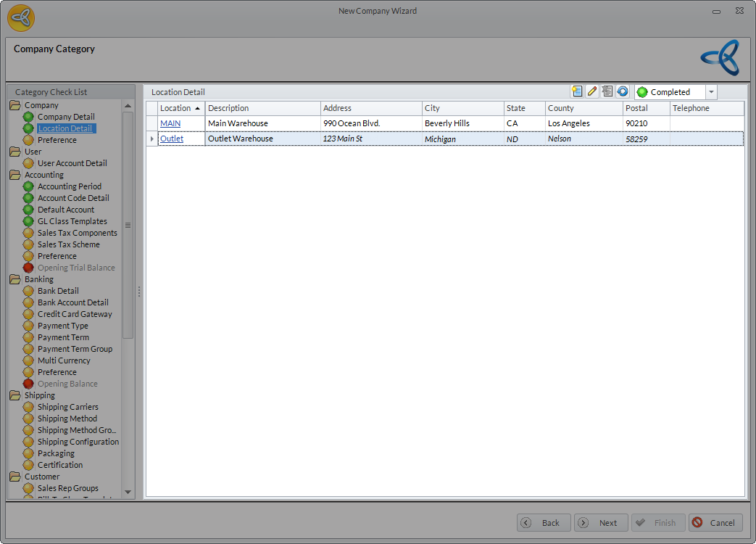Click the check list scroll down arrow
The image size is (756, 544).
point(128,492)
